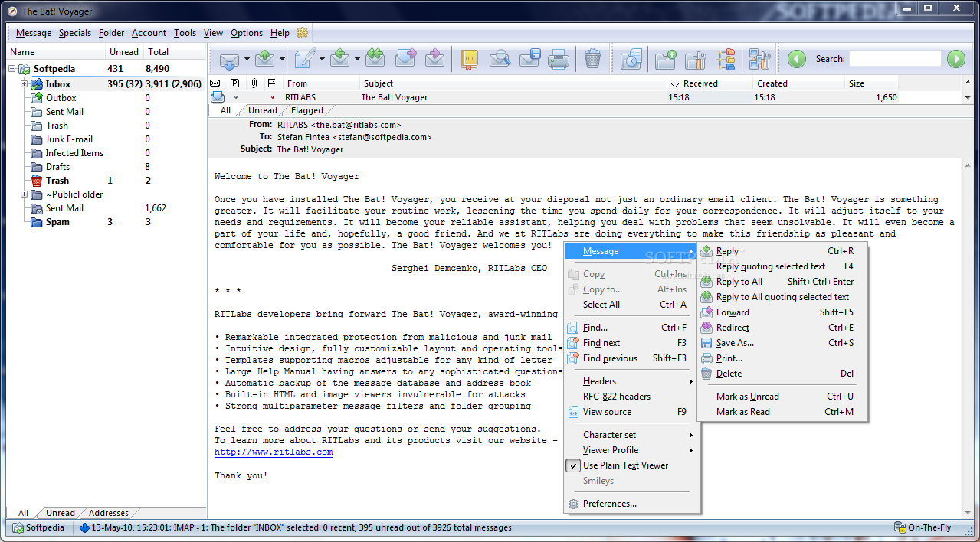Click the Create new folder icon

tap(665, 59)
